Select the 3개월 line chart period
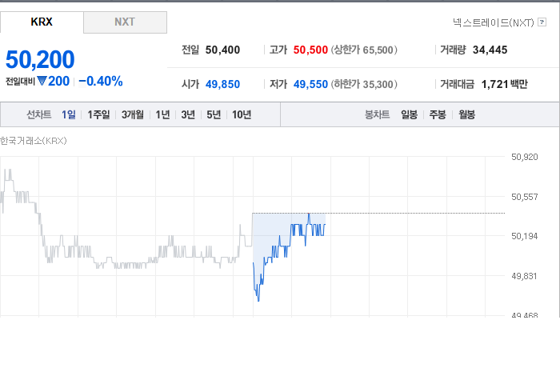The height and width of the screenshot is (392, 560). [133, 114]
